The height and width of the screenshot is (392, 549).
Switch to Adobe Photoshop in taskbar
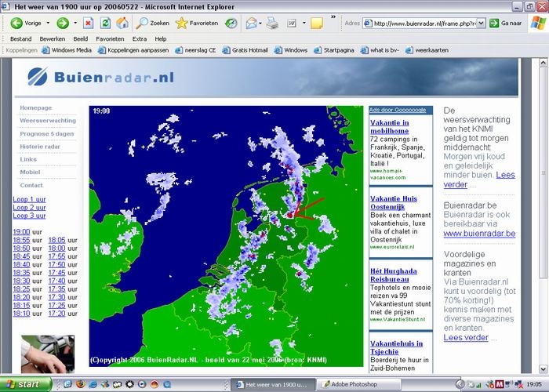[x=353, y=384]
